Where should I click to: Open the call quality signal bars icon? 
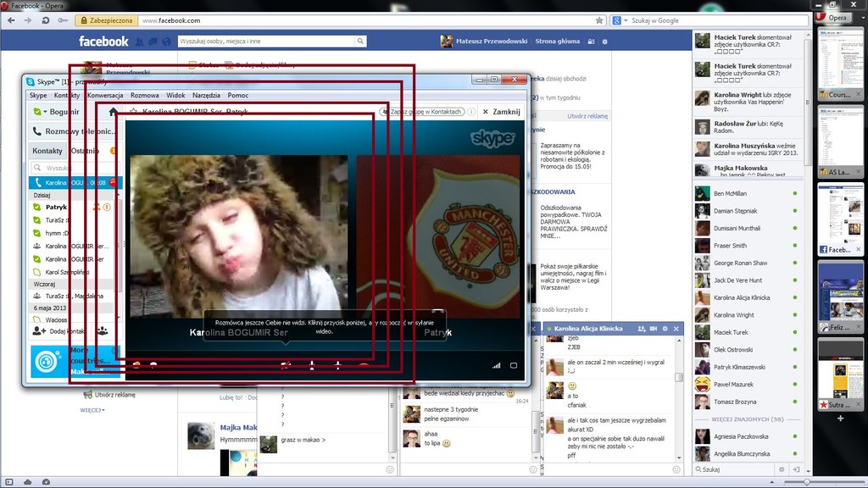pos(497,365)
